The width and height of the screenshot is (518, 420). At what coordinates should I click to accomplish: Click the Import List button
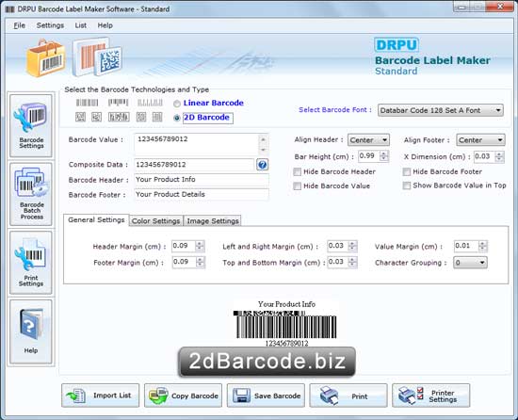click(x=101, y=396)
